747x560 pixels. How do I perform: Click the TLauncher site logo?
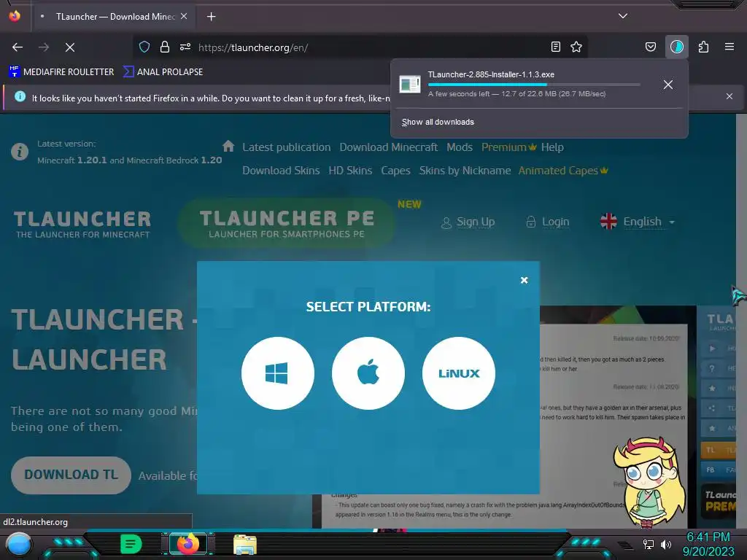click(x=82, y=225)
